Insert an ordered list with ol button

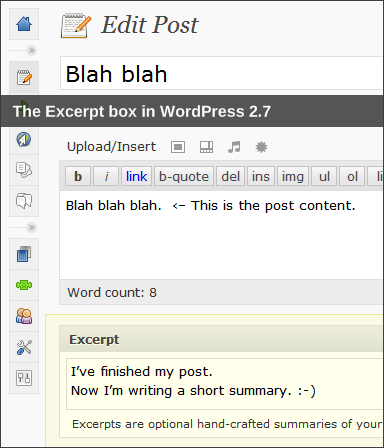click(352, 176)
